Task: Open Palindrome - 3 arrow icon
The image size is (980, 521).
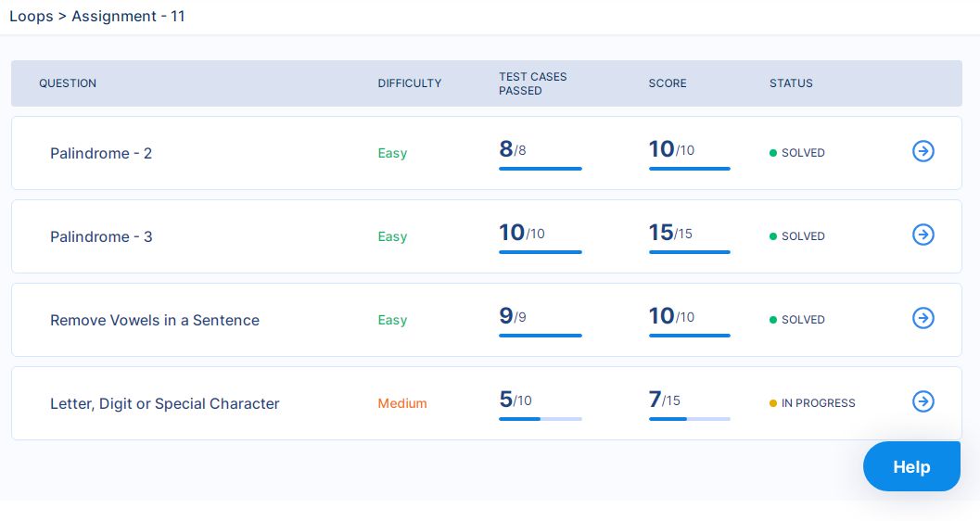Action: [x=923, y=235]
